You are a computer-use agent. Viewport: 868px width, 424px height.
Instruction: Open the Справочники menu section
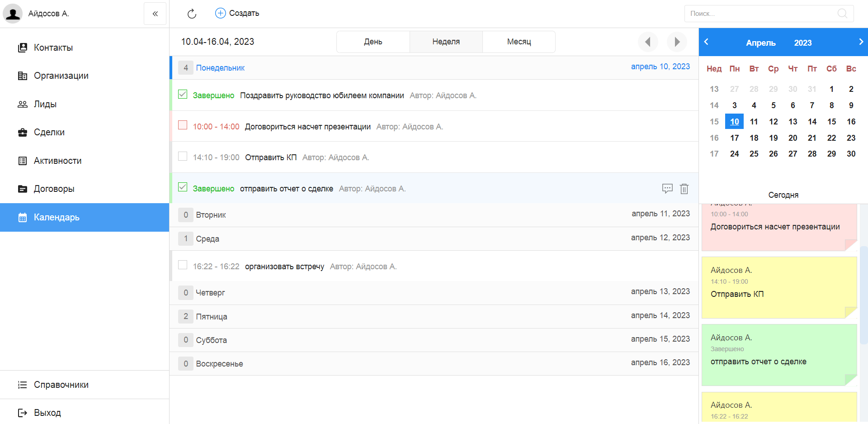85,385
